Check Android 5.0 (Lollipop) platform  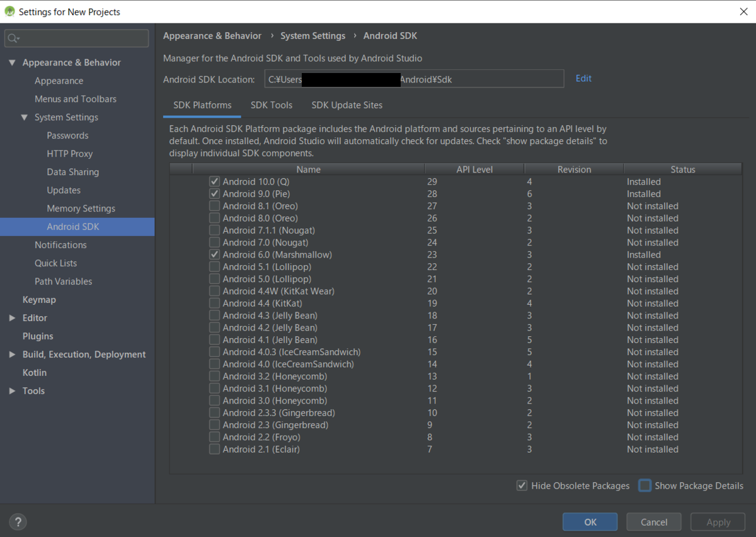click(x=215, y=279)
